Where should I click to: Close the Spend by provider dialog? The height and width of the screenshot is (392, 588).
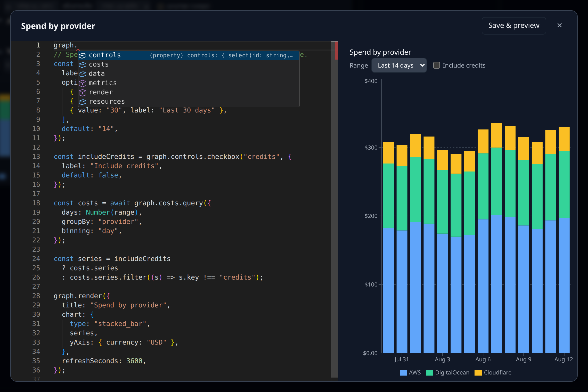point(559,25)
